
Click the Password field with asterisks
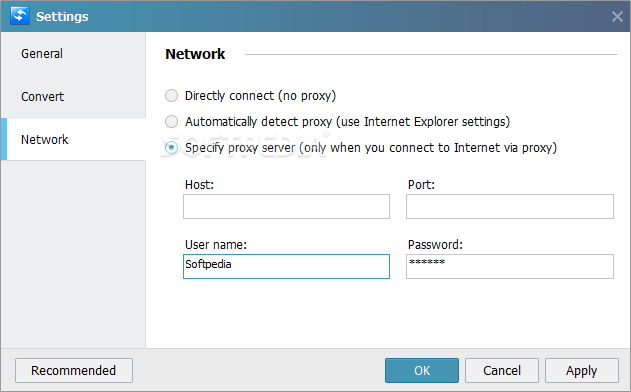pyautogui.click(x=509, y=266)
